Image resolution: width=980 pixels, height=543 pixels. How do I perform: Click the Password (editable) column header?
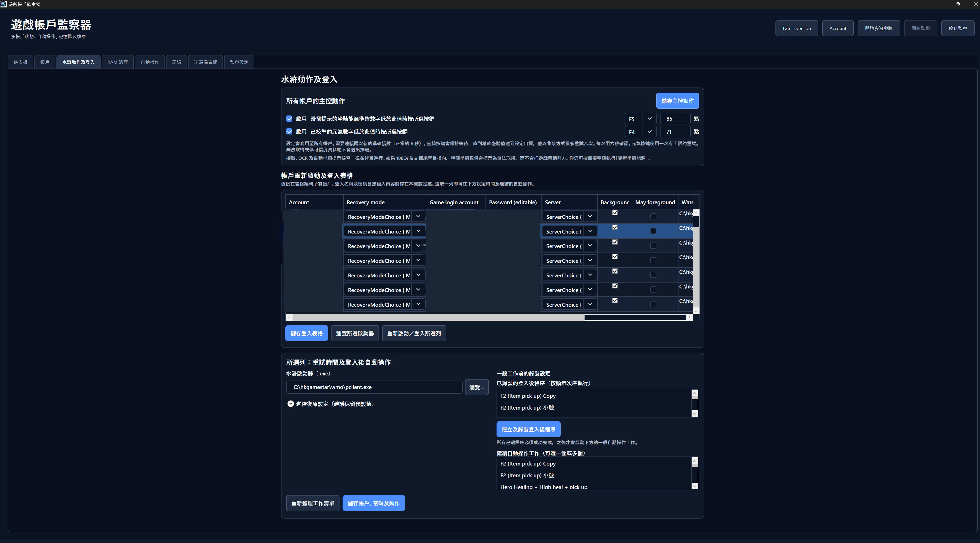click(x=513, y=202)
